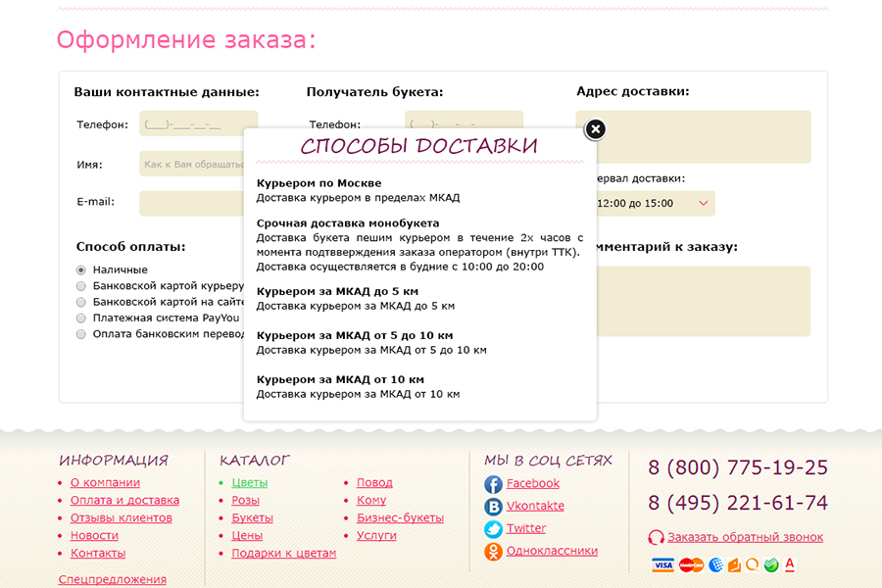Select the Наличные payment option
Viewport: 882px width, 588px height.
[x=81, y=269]
